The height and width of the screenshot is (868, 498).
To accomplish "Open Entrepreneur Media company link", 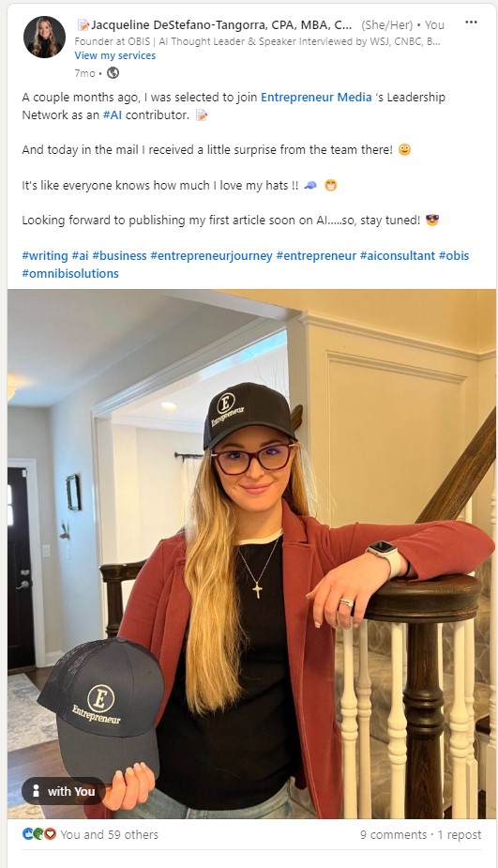I will click(x=316, y=97).
